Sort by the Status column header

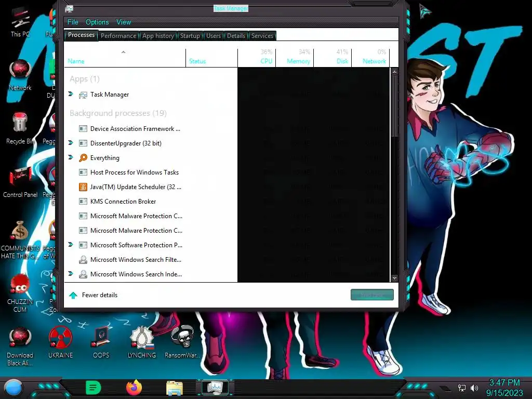tap(212, 58)
